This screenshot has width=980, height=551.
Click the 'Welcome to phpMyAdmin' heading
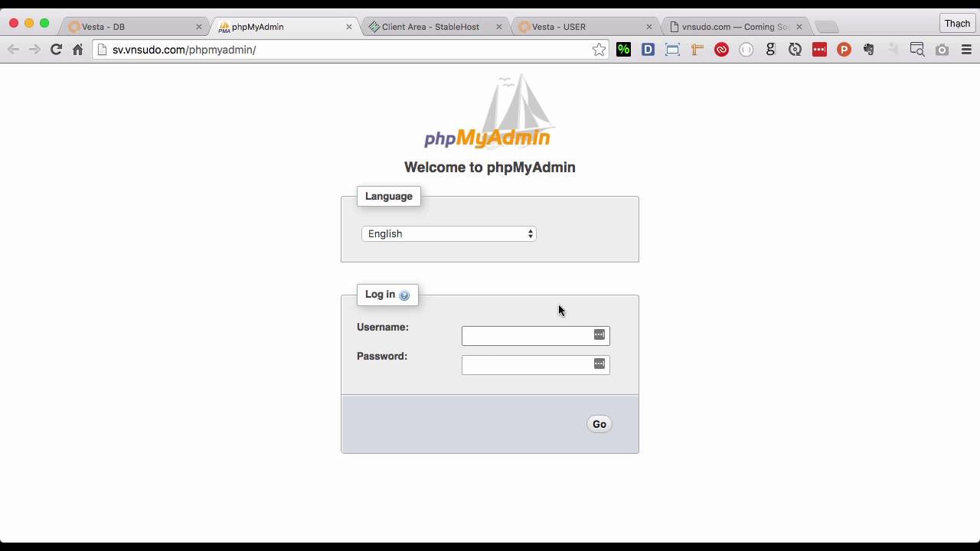(x=490, y=167)
